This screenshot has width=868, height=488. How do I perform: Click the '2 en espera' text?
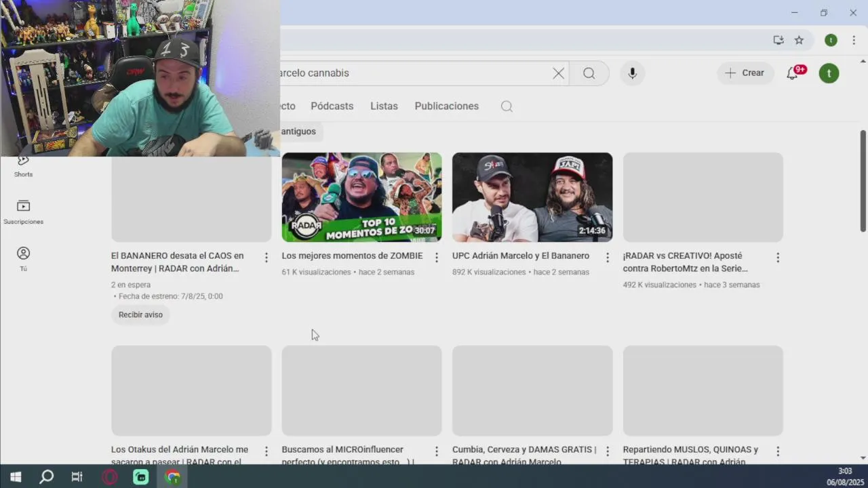coord(131,285)
